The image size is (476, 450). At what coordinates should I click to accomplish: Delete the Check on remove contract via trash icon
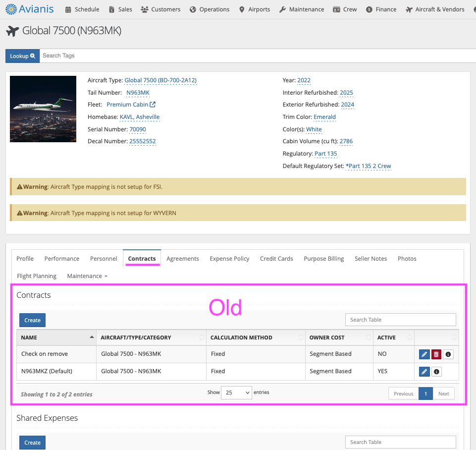click(436, 354)
